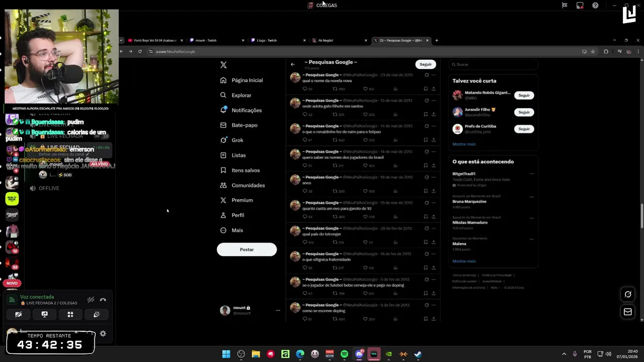Screen dimensions: 644x362
Task: Open Itens salvos bookmarks
Action: (240, 170)
